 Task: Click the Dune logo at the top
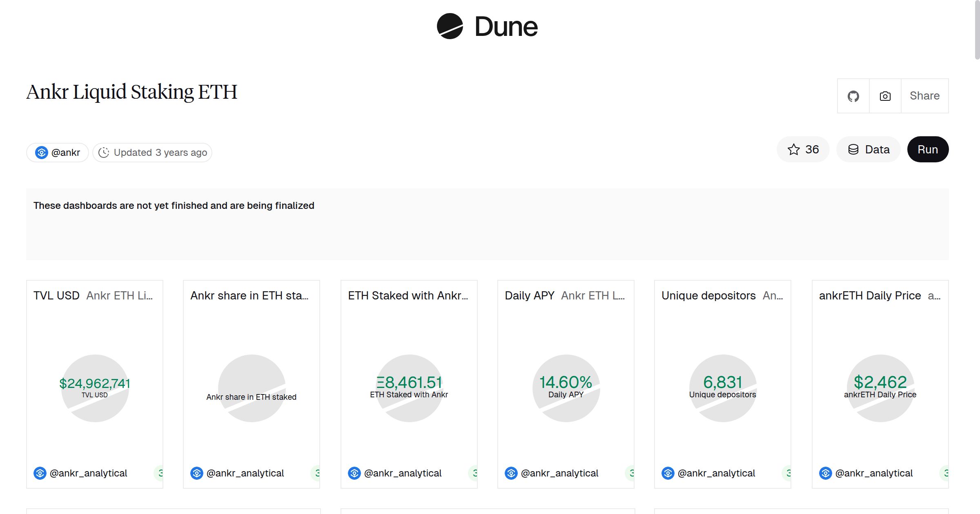486,27
